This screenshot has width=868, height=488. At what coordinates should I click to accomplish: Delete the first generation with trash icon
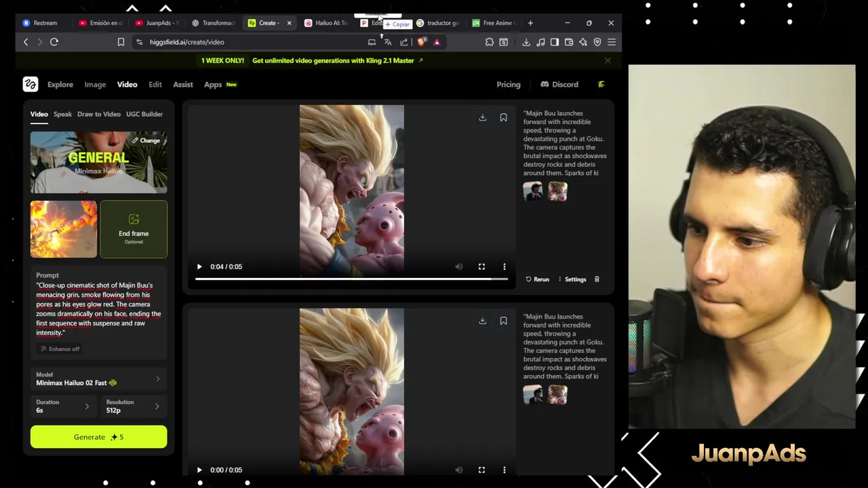tap(597, 279)
